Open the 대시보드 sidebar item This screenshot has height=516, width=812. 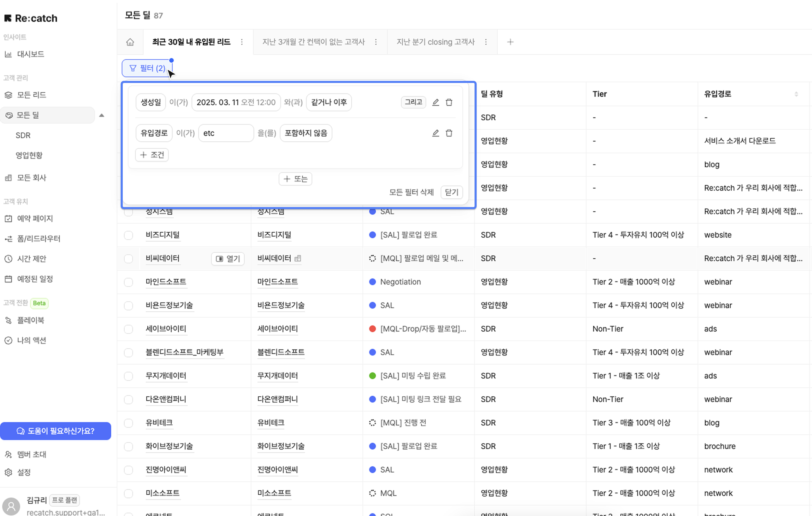[30, 54]
